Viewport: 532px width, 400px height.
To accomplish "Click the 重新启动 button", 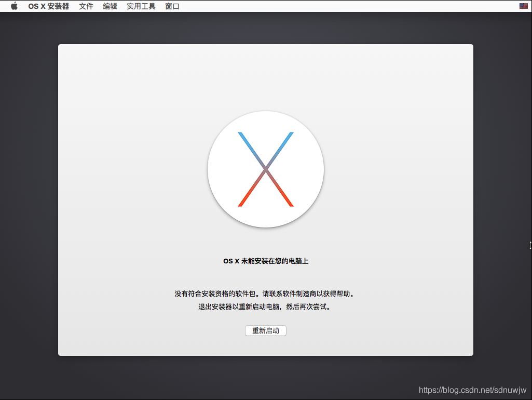I will [266, 330].
